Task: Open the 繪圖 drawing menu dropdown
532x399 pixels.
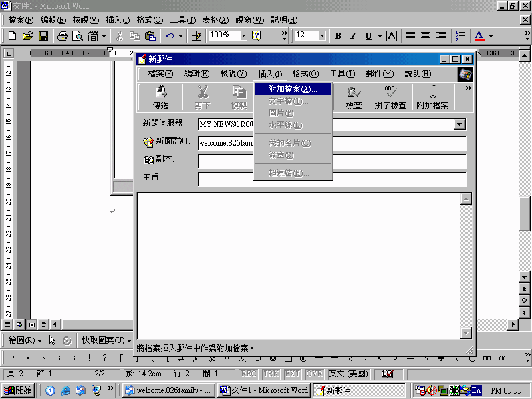Action: tap(25, 340)
